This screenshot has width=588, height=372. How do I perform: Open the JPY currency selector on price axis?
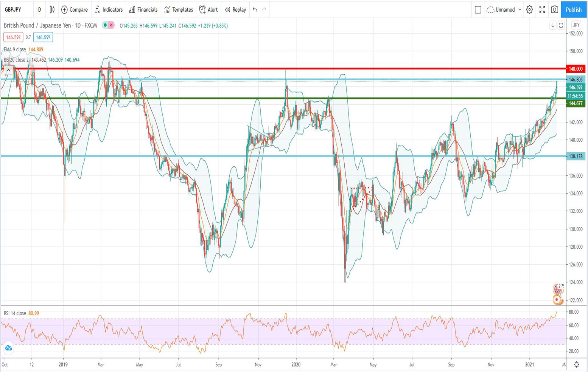[576, 26]
